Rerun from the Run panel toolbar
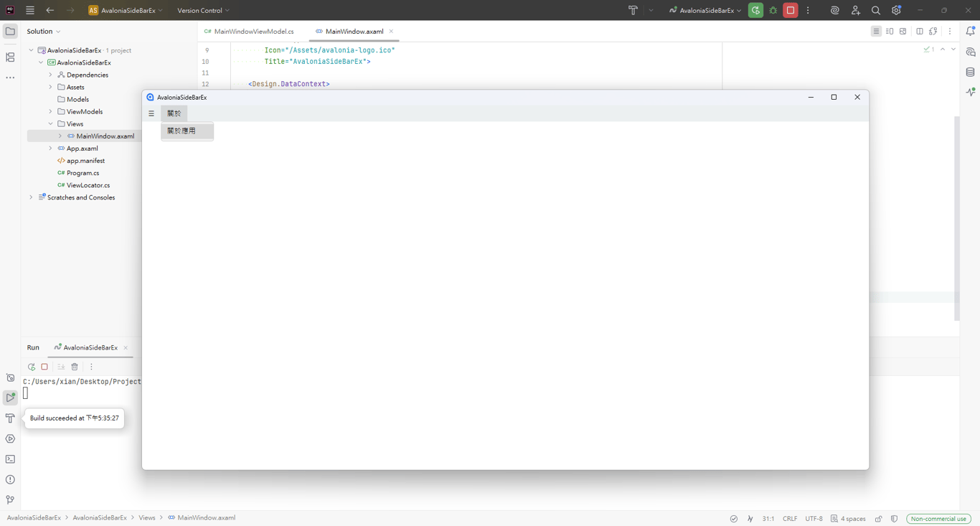This screenshot has height=526, width=980. [x=32, y=367]
